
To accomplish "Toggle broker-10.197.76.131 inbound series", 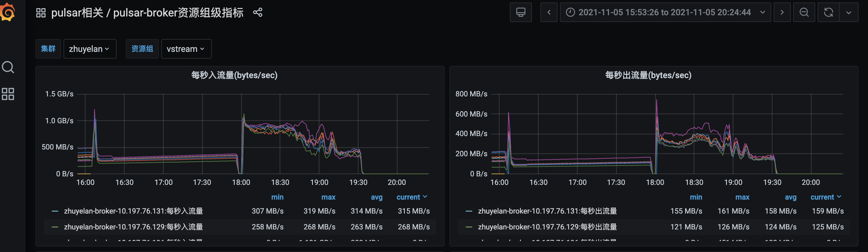I will (133, 211).
